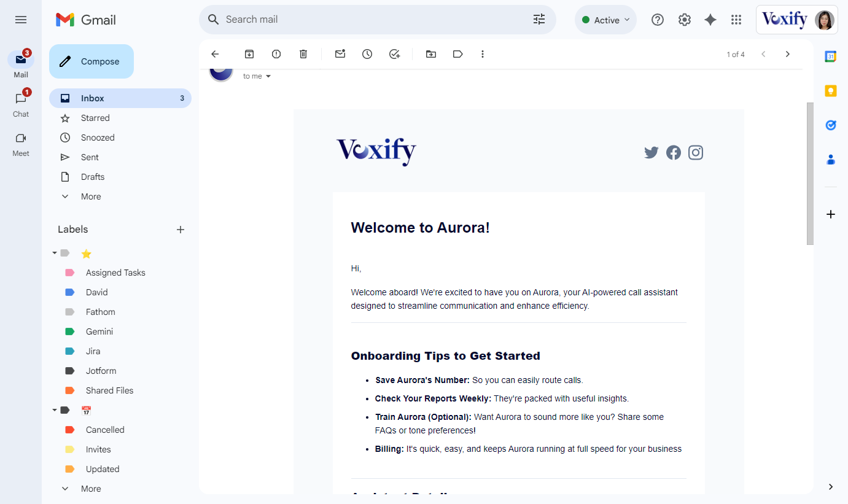848x504 pixels.
Task: Open the Google apps grid
Action: pos(736,20)
